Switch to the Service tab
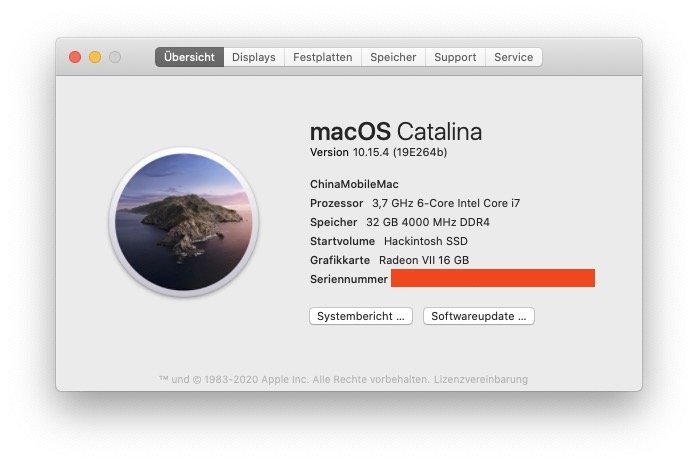 pos(514,57)
